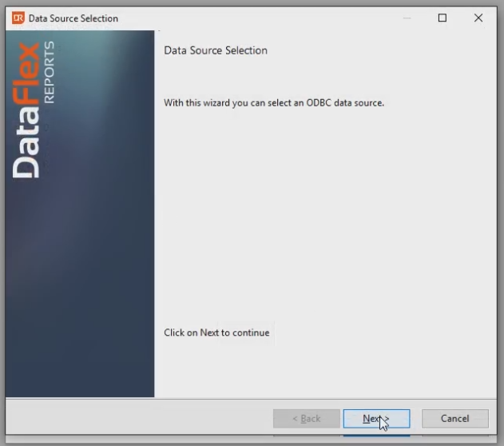Image resolution: width=504 pixels, height=446 pixels.
Task: Close the Data Source Selection wizard
Action: (x=478, y=18)
